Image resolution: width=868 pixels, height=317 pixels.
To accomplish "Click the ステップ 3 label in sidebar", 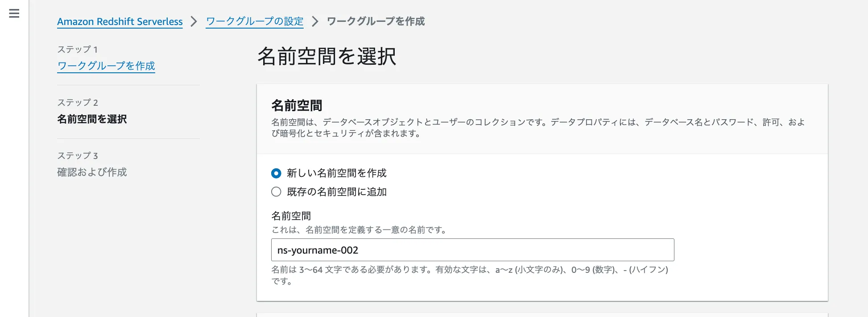I will coord(77,156).
